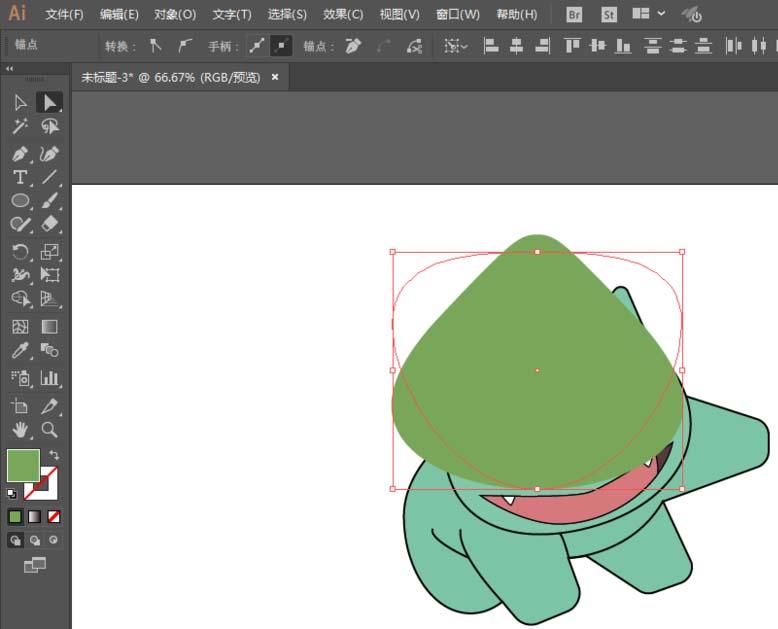
Task: Set paint mode to None
Action: point(54,517)
